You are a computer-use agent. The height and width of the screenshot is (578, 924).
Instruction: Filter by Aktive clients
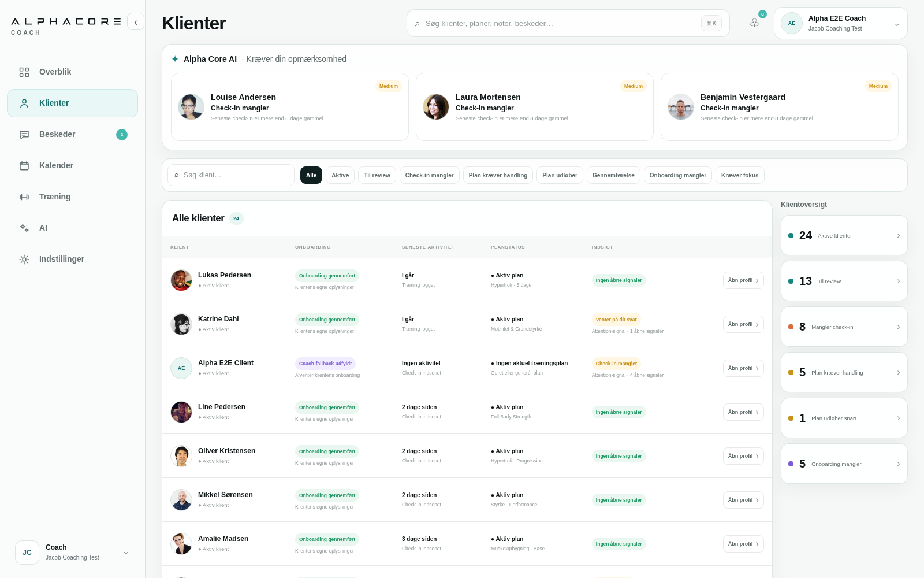coord(340,175)
